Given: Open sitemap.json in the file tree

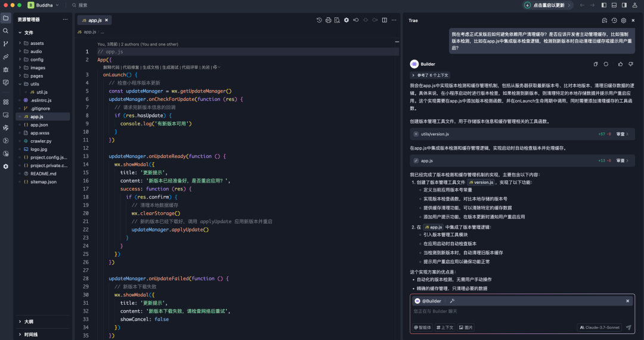Looking at the screenshot, I should (x=43, y=181).
